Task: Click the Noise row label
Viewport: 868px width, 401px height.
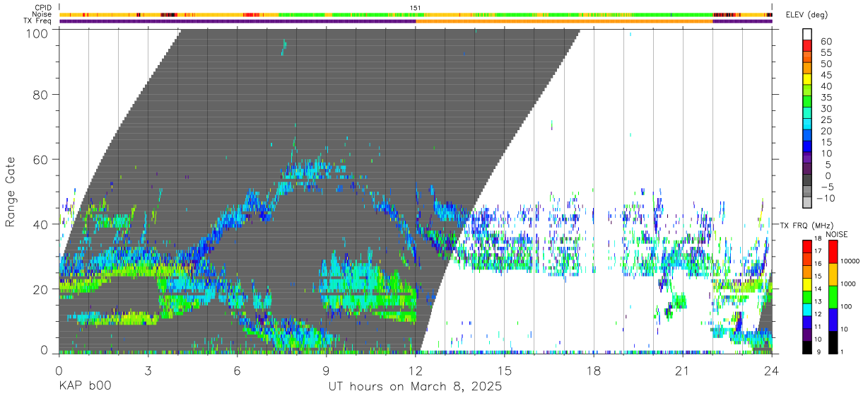Action: click(x=43, y=14)
